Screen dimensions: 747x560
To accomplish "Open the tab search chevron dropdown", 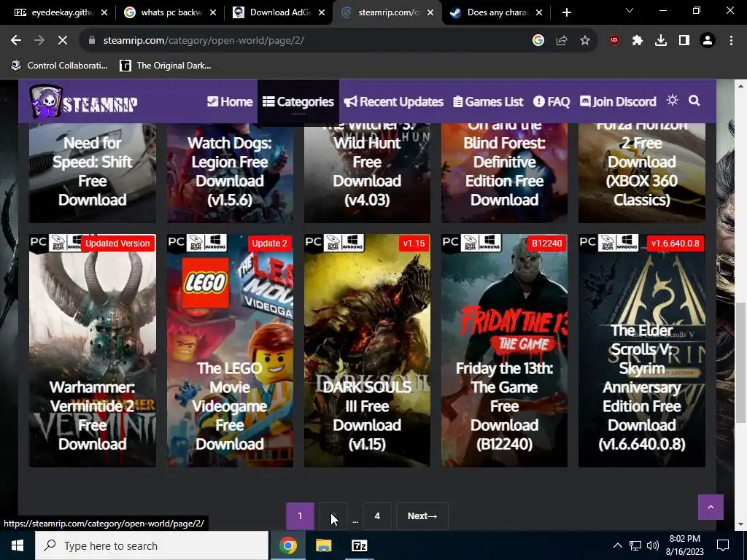I will 630,10.
